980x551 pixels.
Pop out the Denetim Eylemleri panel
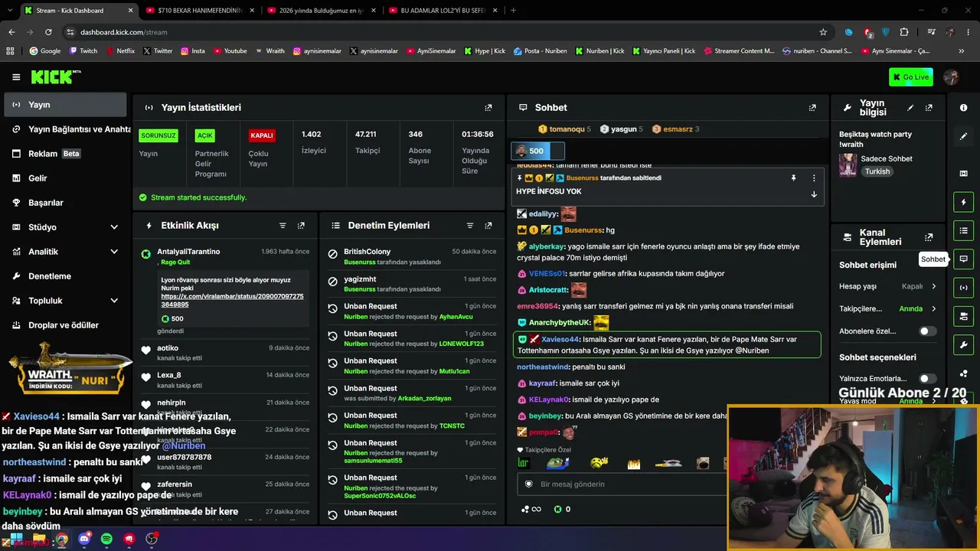[488, 226]
